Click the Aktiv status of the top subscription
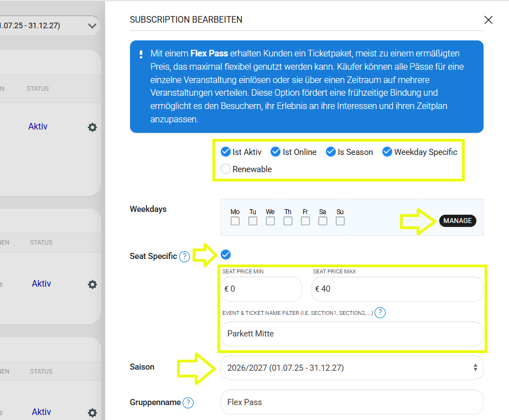509x420 pixels. [x=38, y=127]
